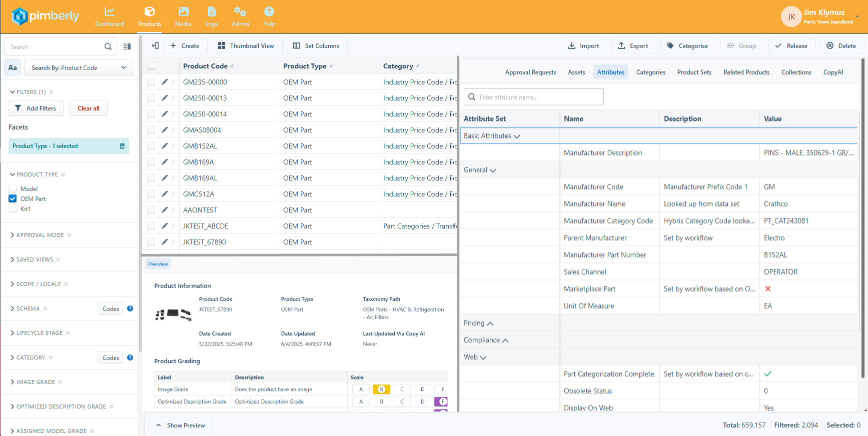This screenshot has height=436, width=868.
Task: Switch to the Categories tab
Action: click(x=650, y=72)
